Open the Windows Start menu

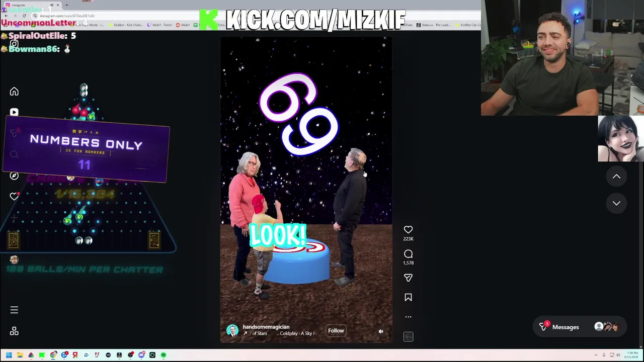click(9, 355)
